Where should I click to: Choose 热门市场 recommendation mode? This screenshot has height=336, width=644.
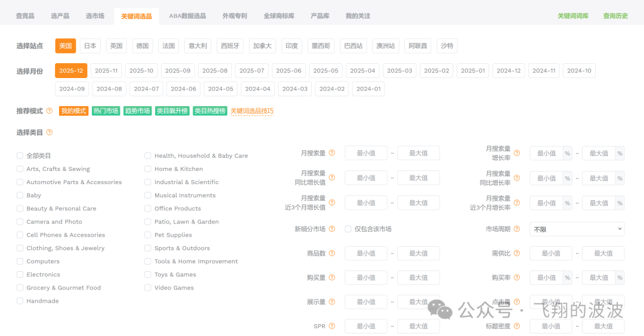click(106, 111)
